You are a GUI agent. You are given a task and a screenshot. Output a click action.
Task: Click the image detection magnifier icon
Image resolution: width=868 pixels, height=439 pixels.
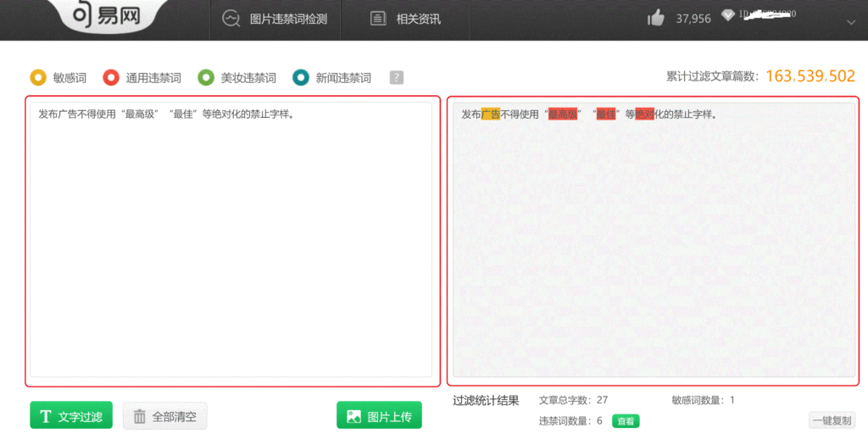pyautogui.click(x=231, y=19)
